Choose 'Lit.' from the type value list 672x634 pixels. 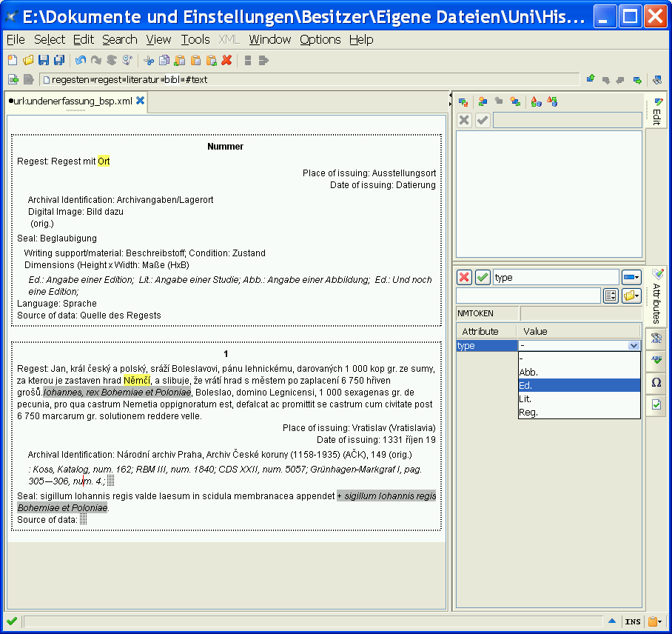point(579,398)
